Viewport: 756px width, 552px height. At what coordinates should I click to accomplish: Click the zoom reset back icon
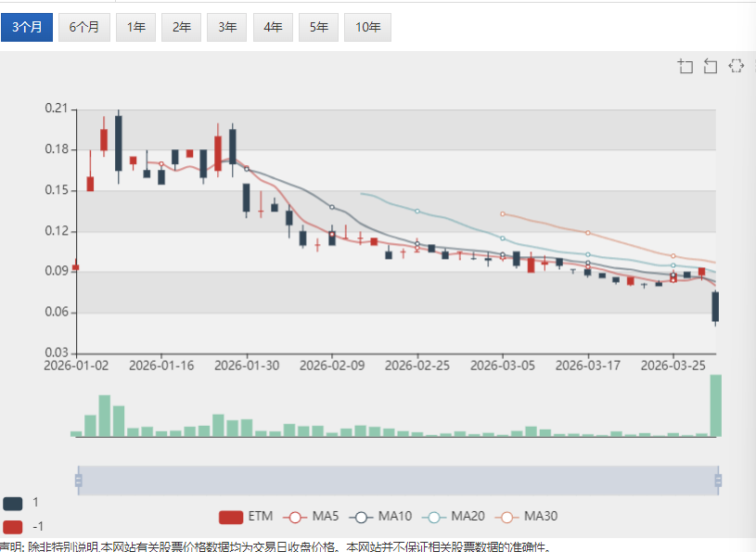711,66
